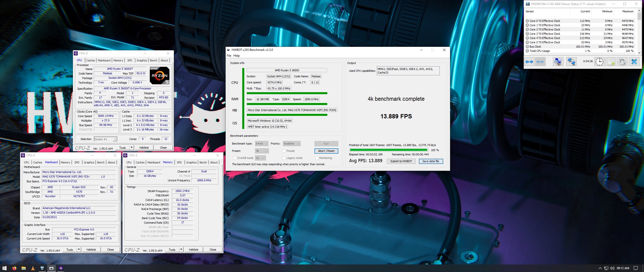Click CPU-Z taskbar icon

pos(61,268)
